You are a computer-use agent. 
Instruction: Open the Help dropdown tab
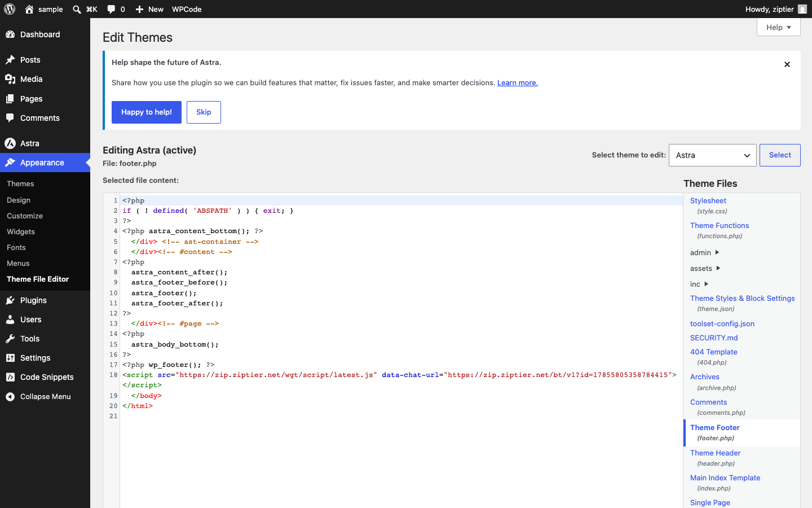(779, 27)
